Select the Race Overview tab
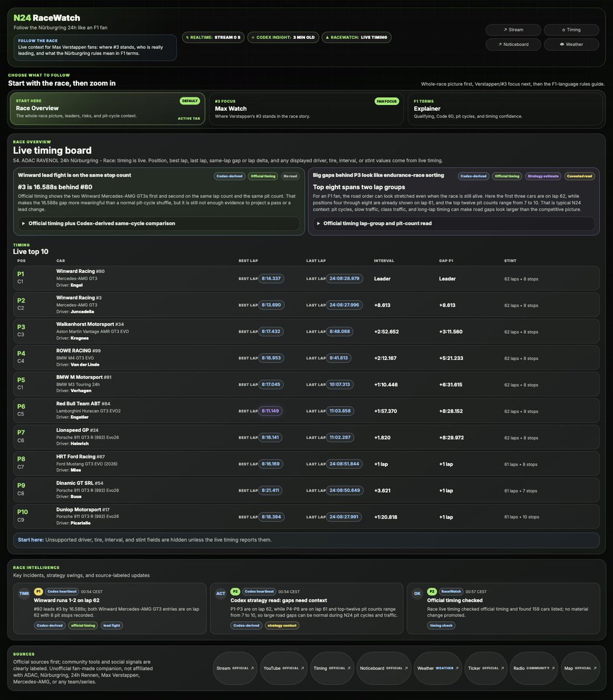The height and width of the screenshot is (700, 613). (108, 109)
